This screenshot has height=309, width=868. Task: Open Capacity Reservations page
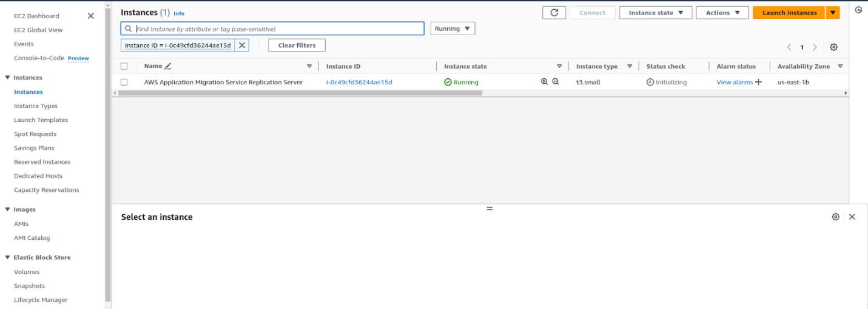pos(47,190)
